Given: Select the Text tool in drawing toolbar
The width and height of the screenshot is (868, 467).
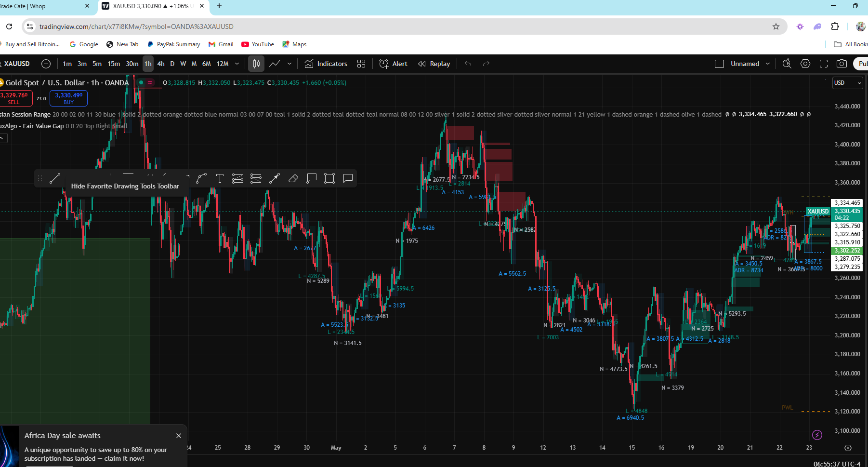Looking at the screenshot, I should (220, 179).
